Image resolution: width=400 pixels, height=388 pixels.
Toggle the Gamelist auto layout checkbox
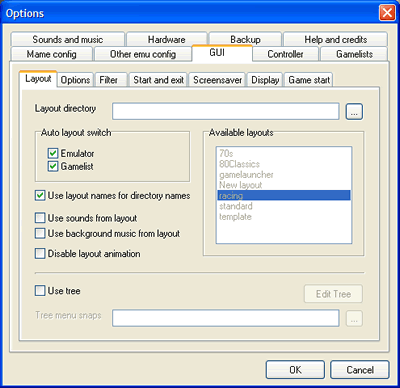[x=53, y=166]
